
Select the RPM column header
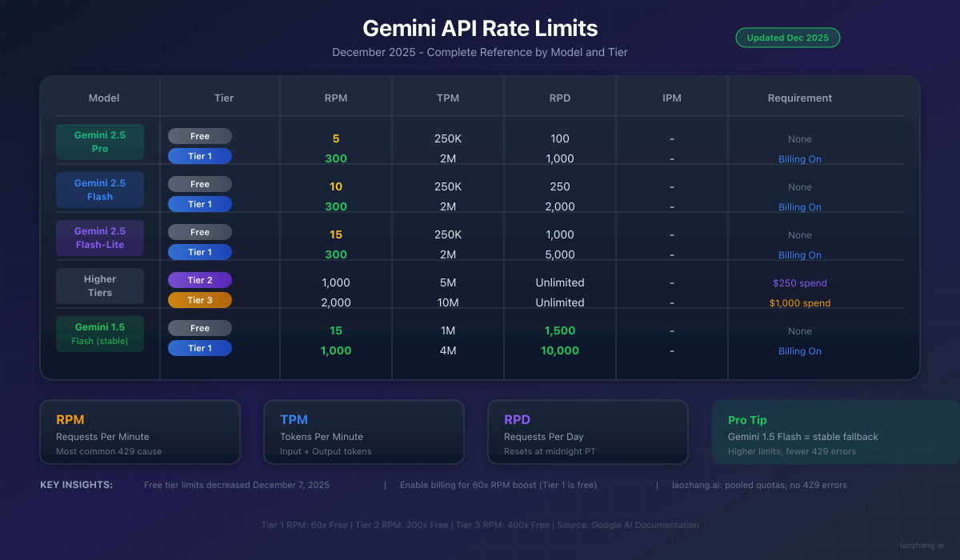pos(335,98)
